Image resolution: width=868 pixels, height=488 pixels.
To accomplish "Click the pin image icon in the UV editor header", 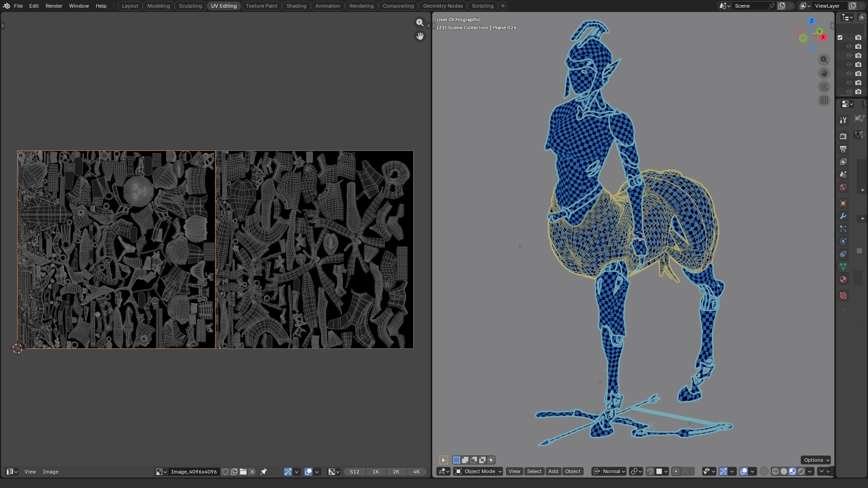I will [264, 472].
